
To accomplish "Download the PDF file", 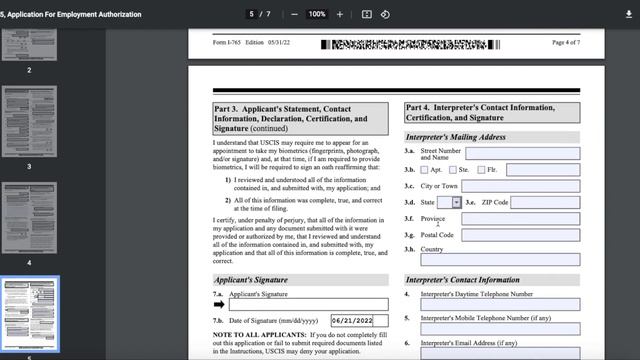I will click(629, 14).
